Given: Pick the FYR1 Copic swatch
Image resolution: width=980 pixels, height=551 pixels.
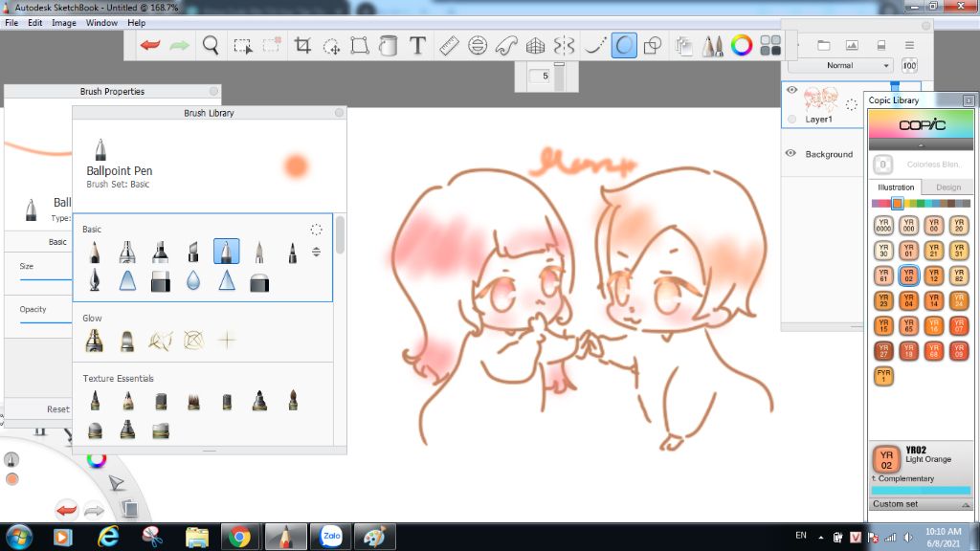Looking at the screenshot, I should click(883, 375).
